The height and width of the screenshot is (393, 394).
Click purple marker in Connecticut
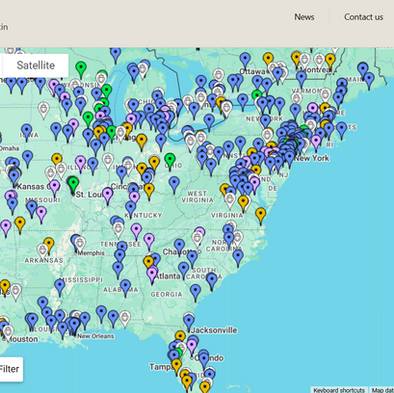pos(316,143)
